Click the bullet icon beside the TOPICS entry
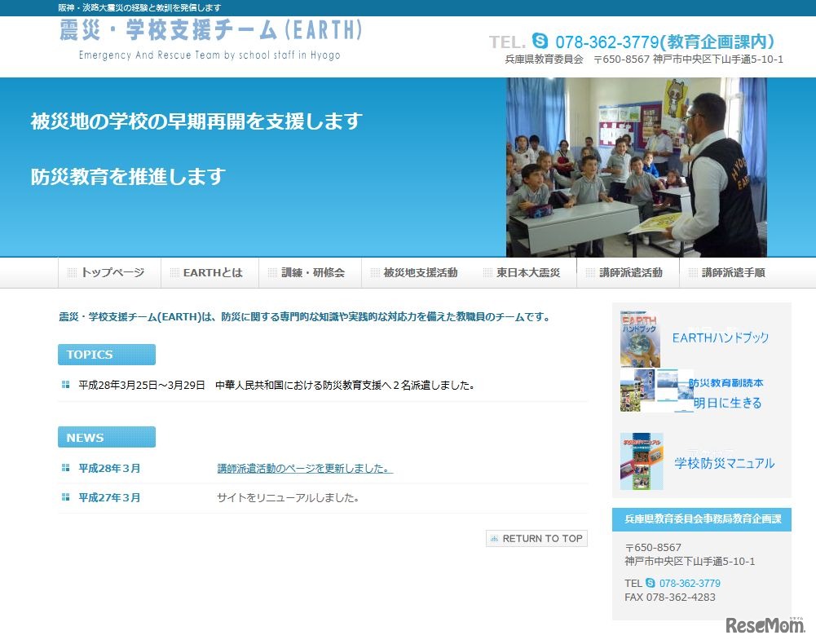The image size is (816, 644). click(x=64, y=385)
